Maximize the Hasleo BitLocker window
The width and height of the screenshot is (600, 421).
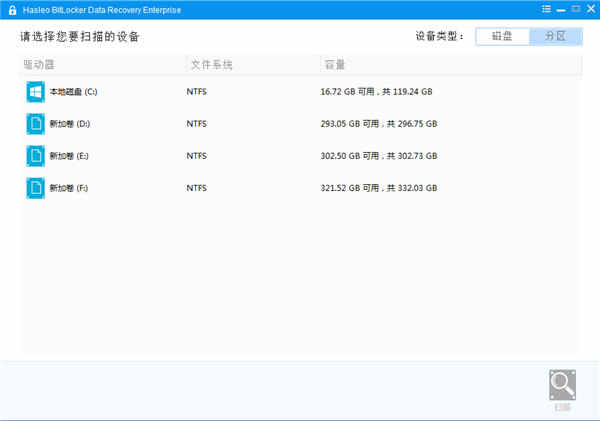tap(576, 9)
